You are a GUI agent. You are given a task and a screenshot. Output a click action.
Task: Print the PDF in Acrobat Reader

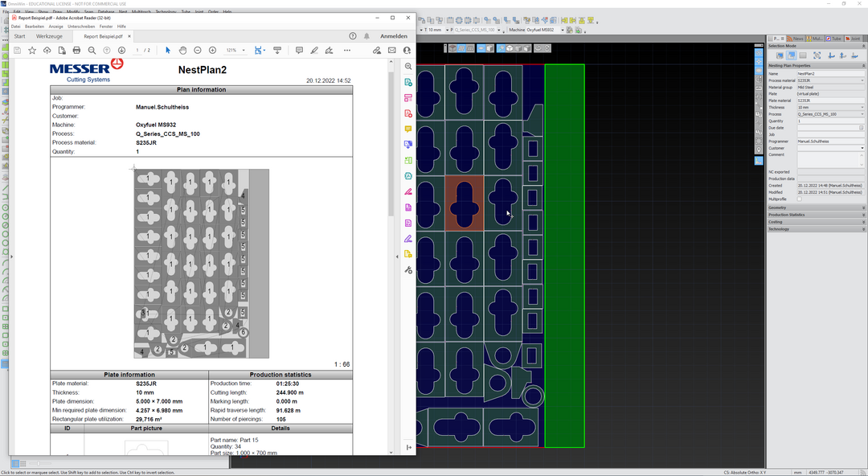[x=76, y=51]
